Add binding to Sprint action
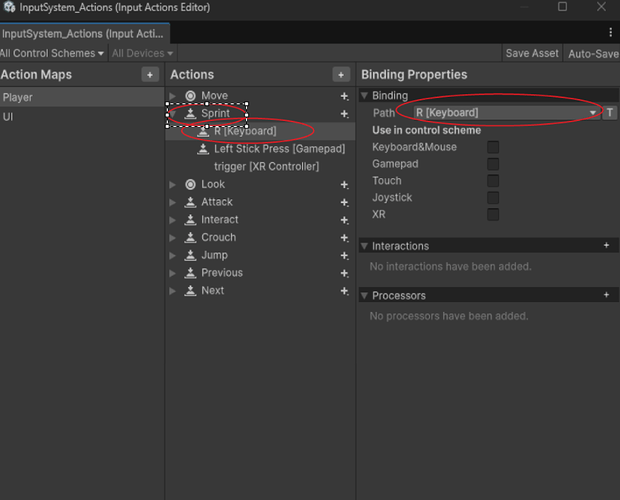 (x=345, y=114)
